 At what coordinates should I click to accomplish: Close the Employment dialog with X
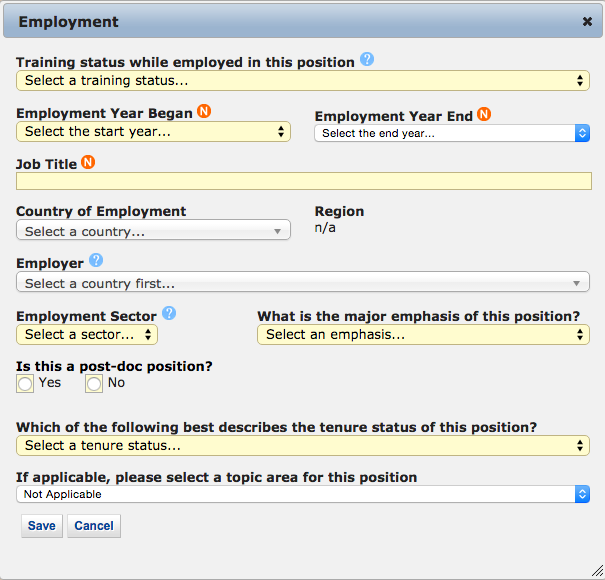point(587,21)
